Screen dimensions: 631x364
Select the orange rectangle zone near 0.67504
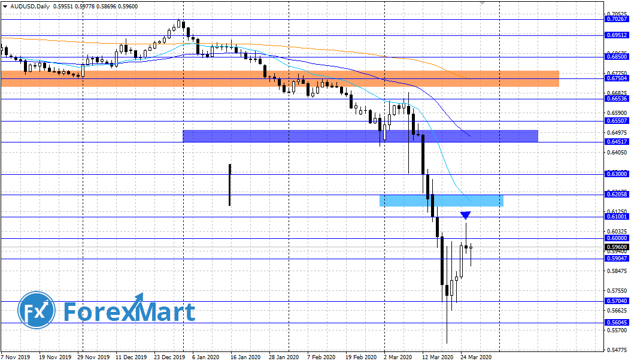280,79
